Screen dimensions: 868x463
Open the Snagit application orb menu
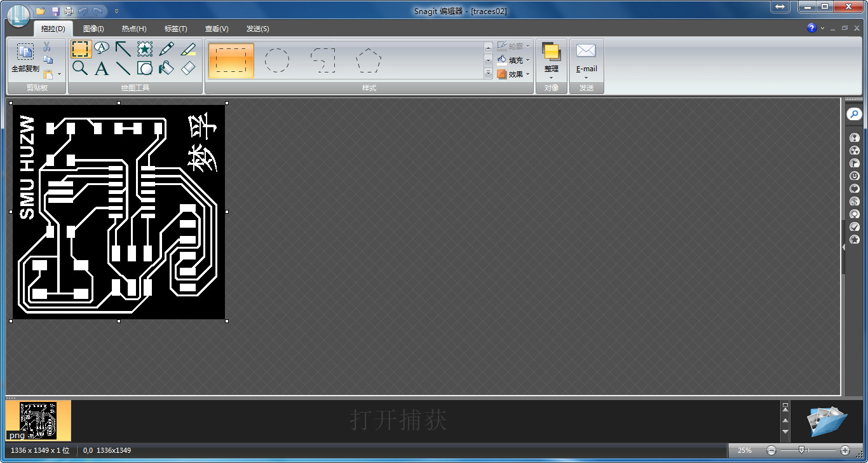pos(18,15)
